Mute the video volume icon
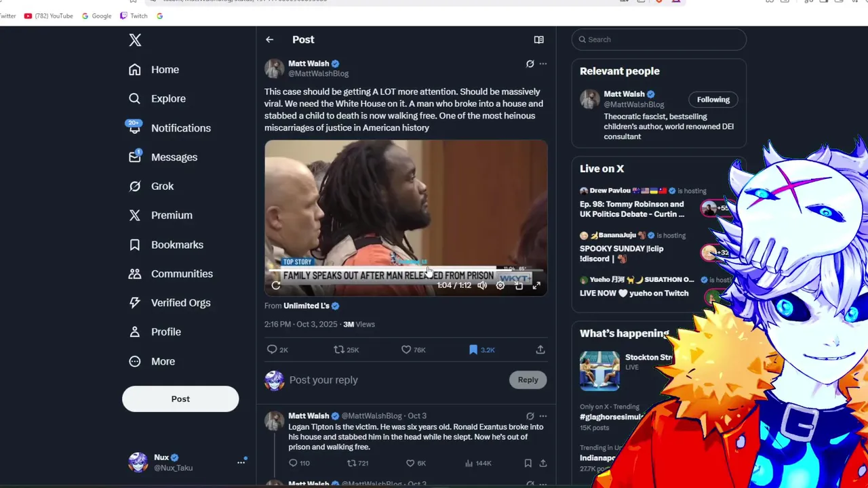 click(x=482, y=285)
